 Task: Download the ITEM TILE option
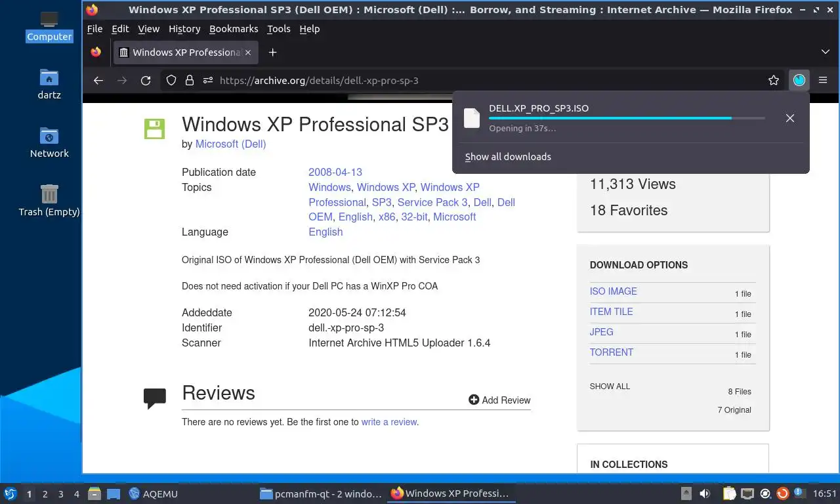tap(611, 312)
